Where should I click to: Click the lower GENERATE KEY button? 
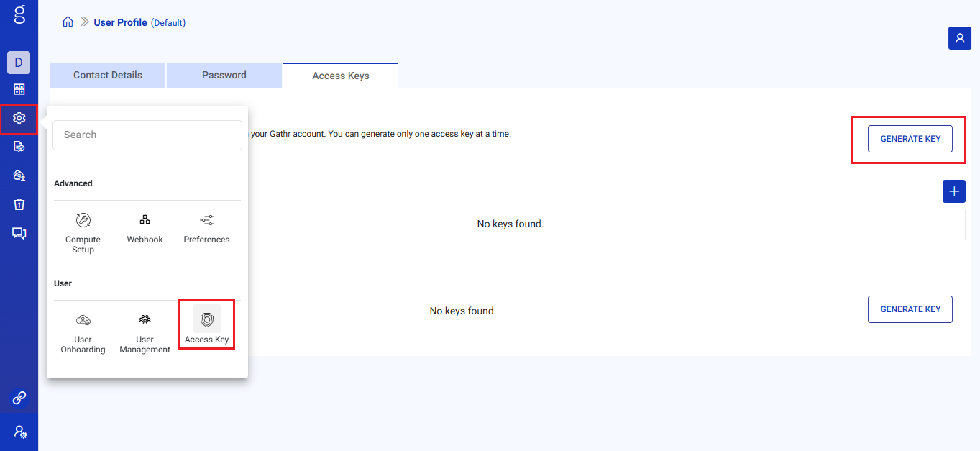pyautogui.click(x=910, y=309)
